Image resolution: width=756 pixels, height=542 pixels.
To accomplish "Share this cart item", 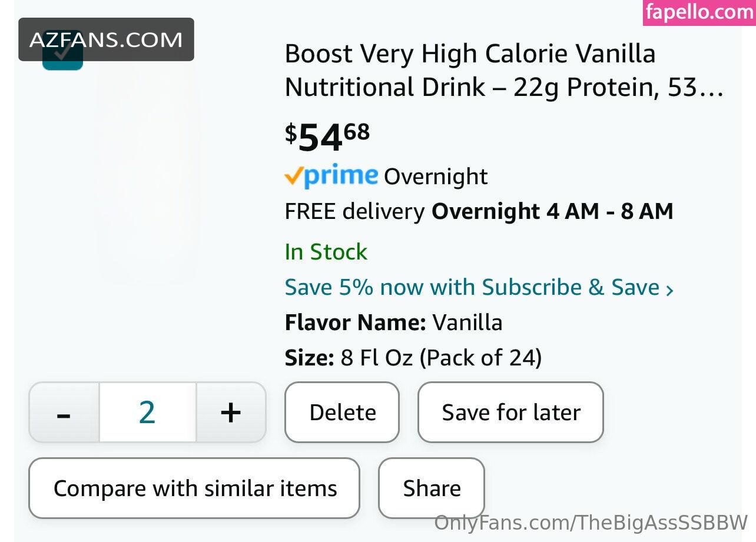I will [432, 488].
